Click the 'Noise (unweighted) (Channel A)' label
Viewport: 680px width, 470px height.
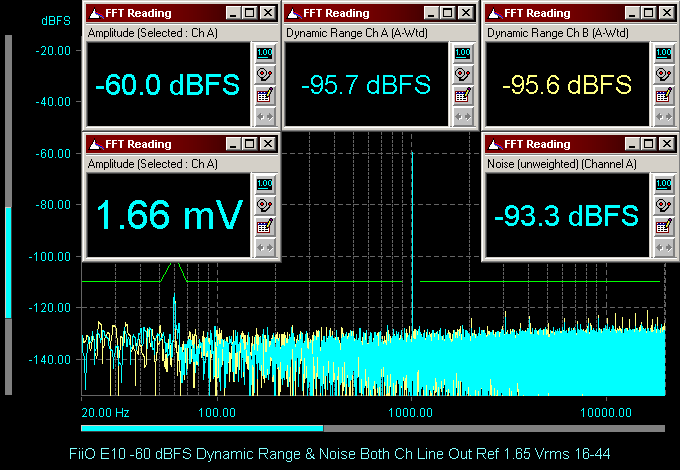562,164
